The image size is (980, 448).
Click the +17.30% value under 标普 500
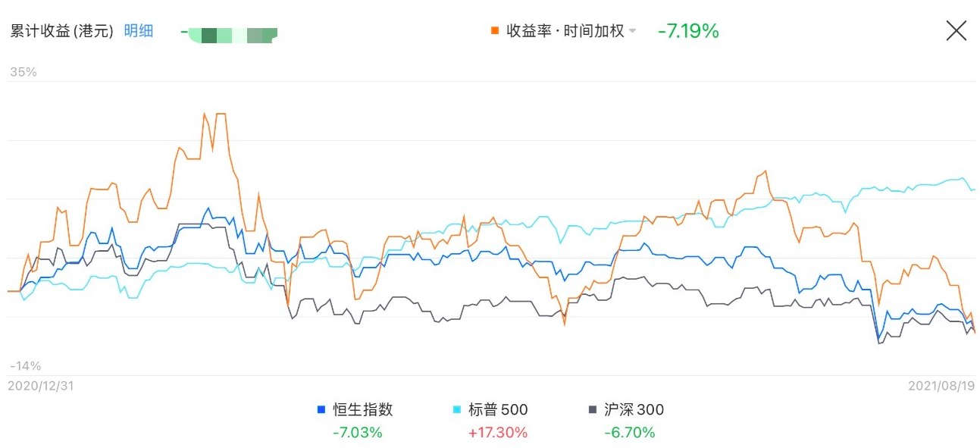tap(498, 433)
